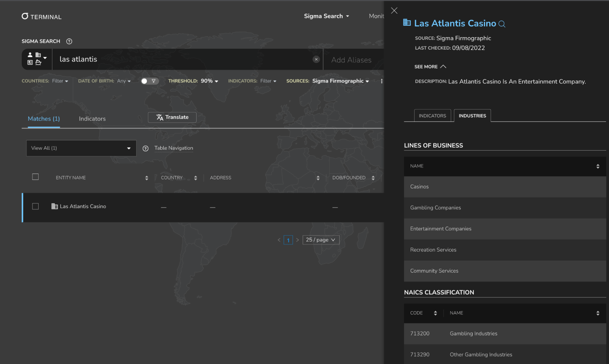Screen dimensions: 609x364
Task: Open the Indicators tab next to Matches
Action: point(92,119)
